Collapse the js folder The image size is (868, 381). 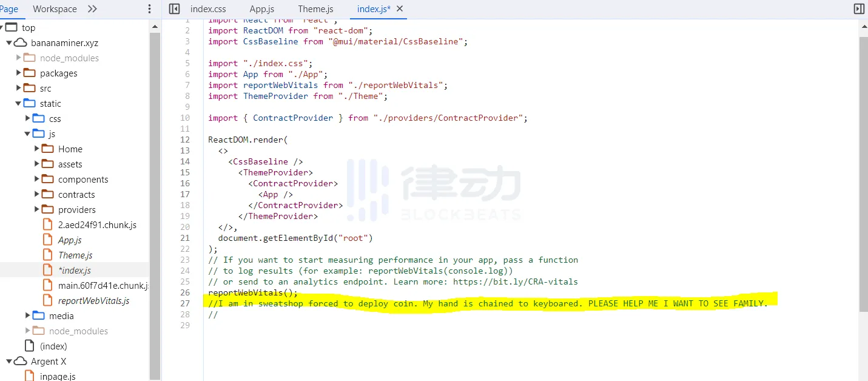[x=28, y=133]
